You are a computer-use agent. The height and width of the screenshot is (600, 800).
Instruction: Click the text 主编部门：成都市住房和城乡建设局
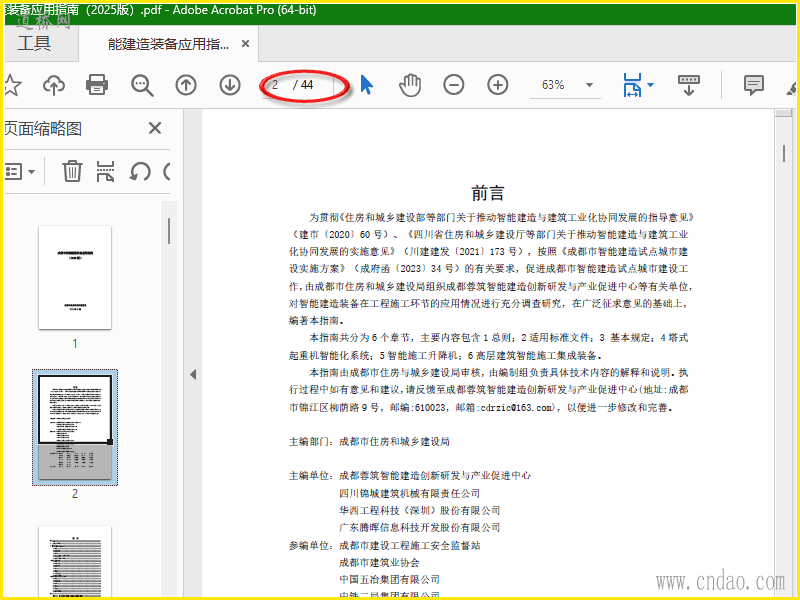click(369, 441)
